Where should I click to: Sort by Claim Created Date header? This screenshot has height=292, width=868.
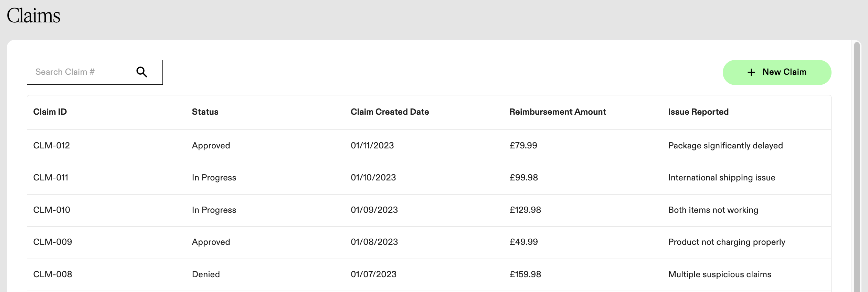(x=390, y=112)
